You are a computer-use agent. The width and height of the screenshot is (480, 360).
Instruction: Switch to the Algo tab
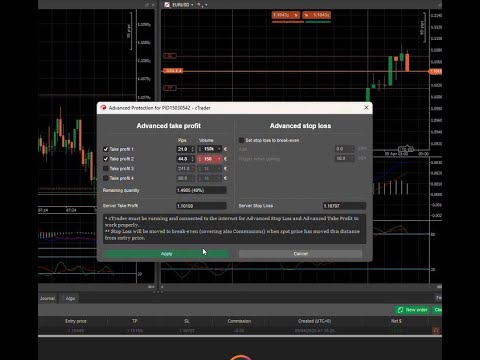point(70,298)
